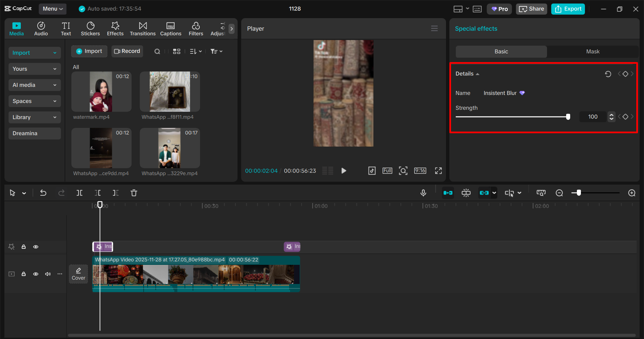
Task: Toggle auto-ripple mode in timeline toolbar
Action: tap(448, 193)
